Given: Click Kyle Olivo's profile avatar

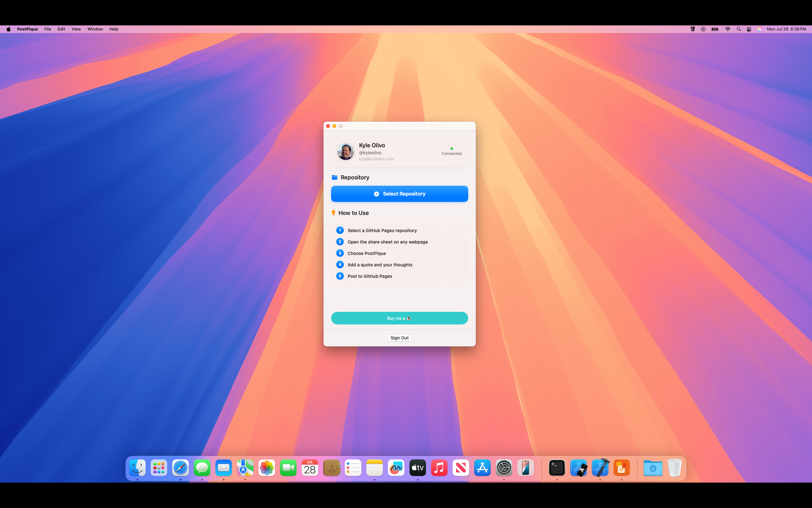Looking at the screenshot, I should click(346, 151).
